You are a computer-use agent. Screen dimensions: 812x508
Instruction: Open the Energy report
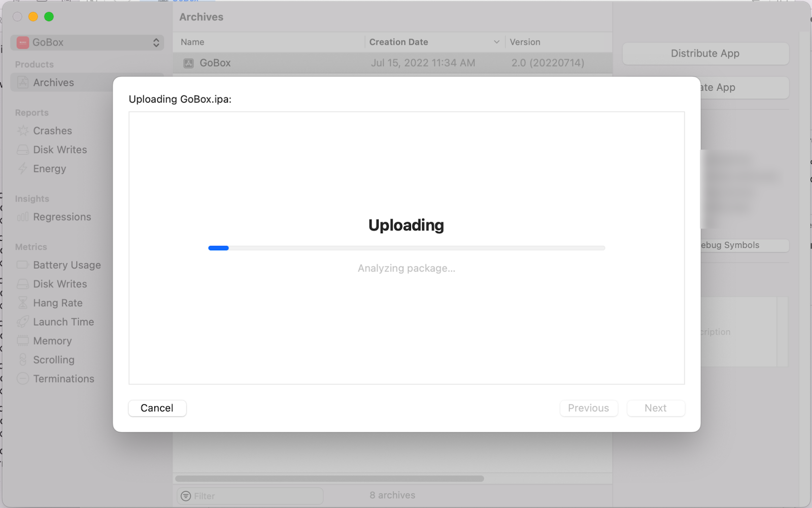tap(49, 169)
